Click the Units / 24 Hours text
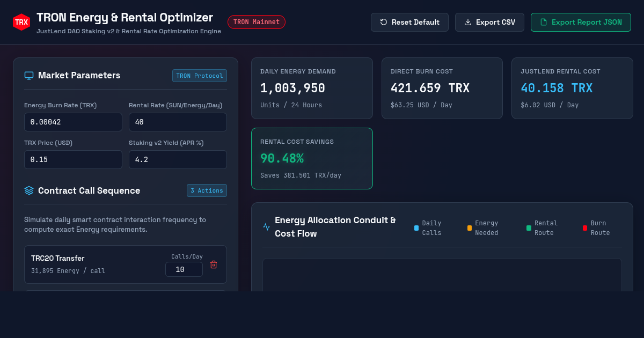The height and width of the screenshot is (338, 644). click(291, 105)
